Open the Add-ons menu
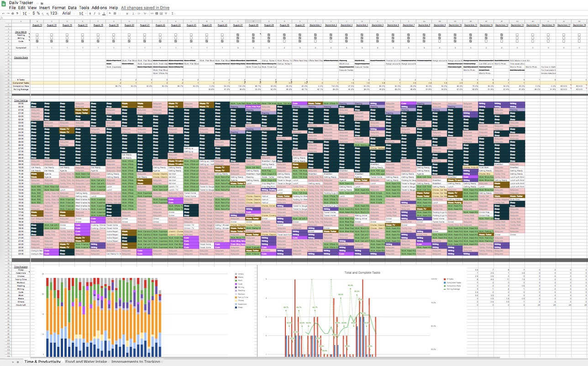The height and width of the screenshot is (366, 588). tap(99, 8)
